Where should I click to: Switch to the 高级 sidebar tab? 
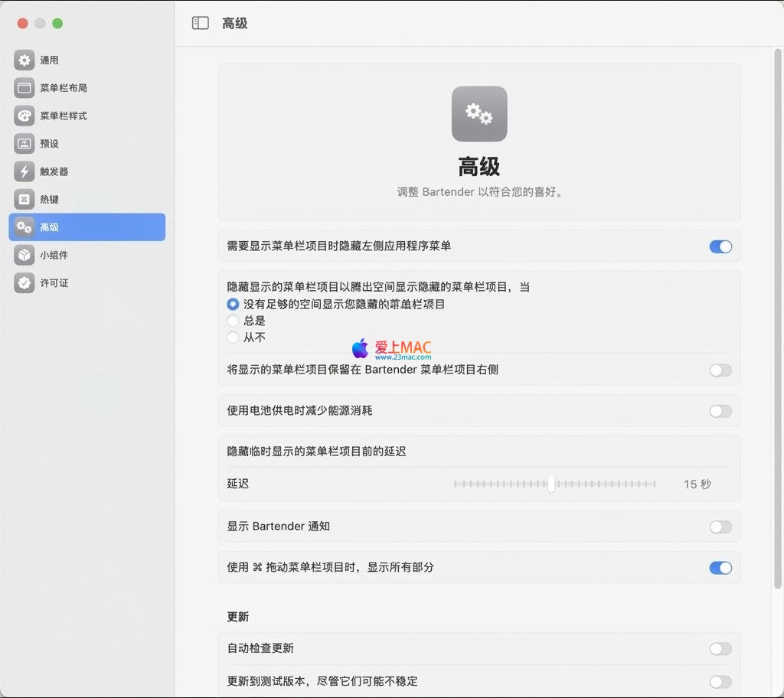[x=87, y=227]
